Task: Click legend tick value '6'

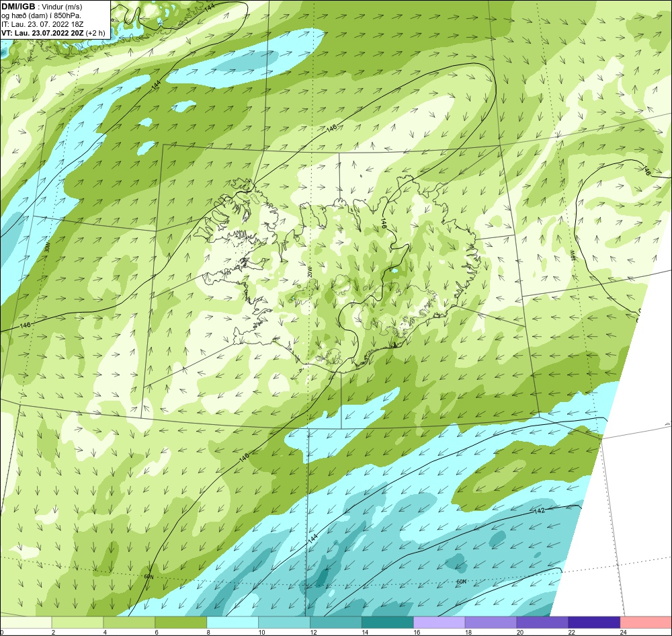Action: (x=157, y=632)
